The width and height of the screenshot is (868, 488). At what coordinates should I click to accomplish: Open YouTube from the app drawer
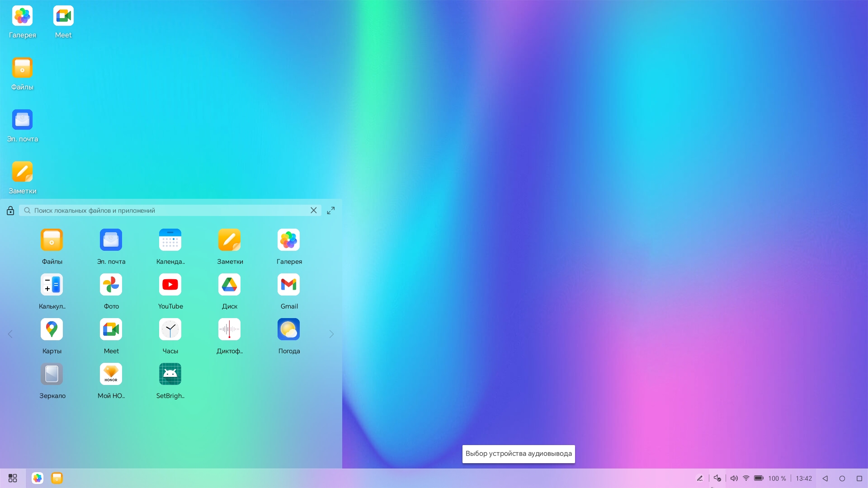(170, 285)
